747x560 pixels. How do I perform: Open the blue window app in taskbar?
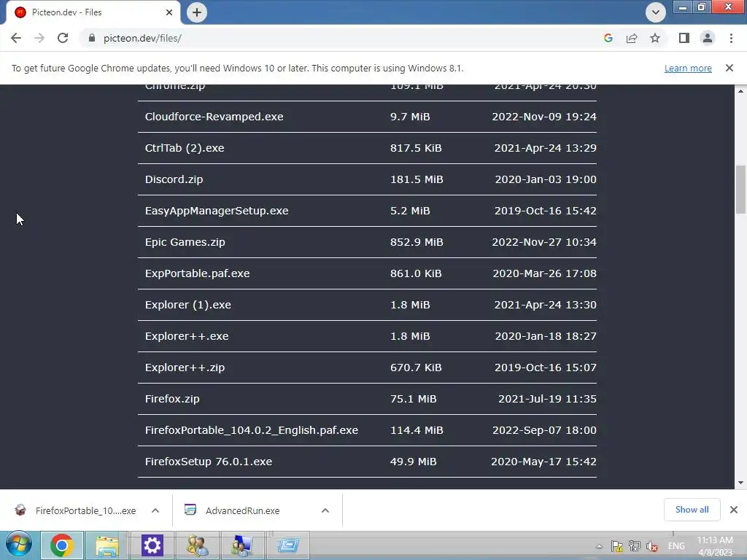tap(287, 545)
